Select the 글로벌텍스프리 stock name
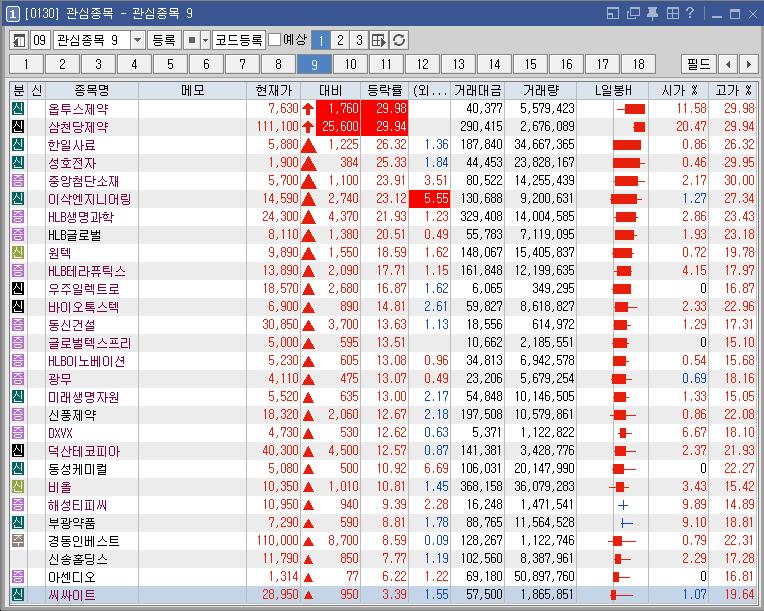This screenshot has width=764, height=611. pos(90,343)
